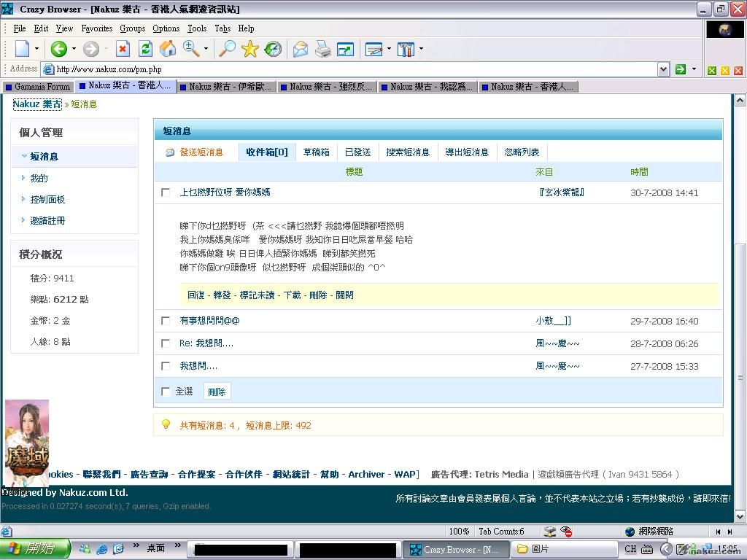Open the address bar dropdown arrow

(x=663, y=69)
